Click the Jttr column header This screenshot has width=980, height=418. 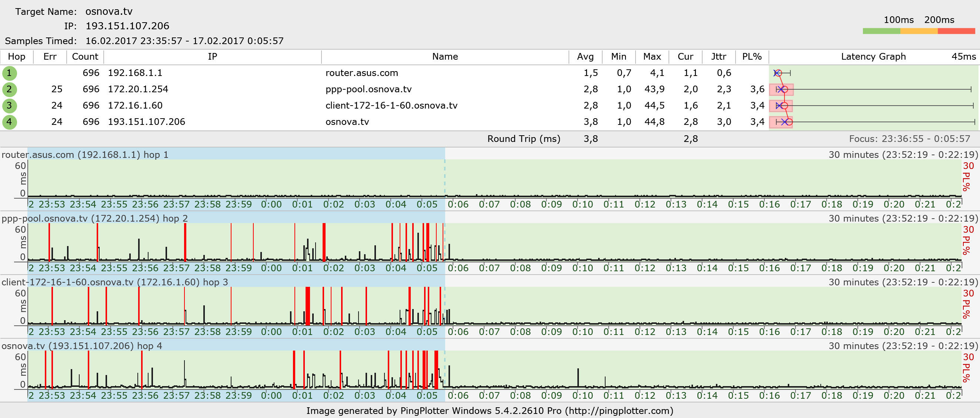click(718, 57)
